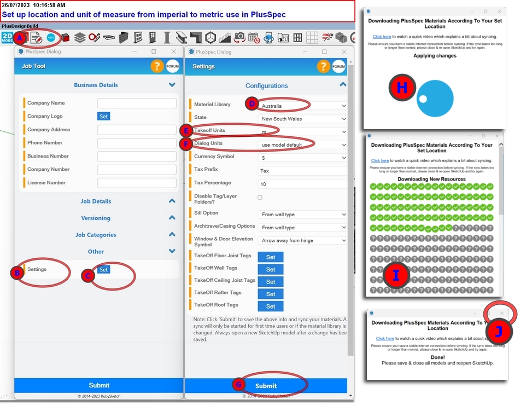Select the dark window grid icon
Screen dimensions: 532x405
(x=297, y=38)
